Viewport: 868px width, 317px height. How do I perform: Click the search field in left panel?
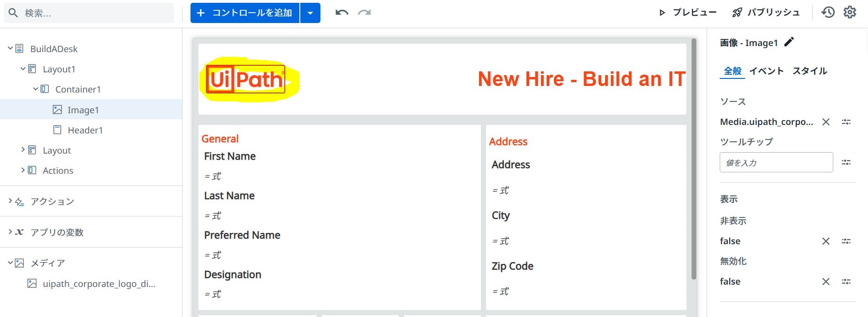click(x=89, y=13)
